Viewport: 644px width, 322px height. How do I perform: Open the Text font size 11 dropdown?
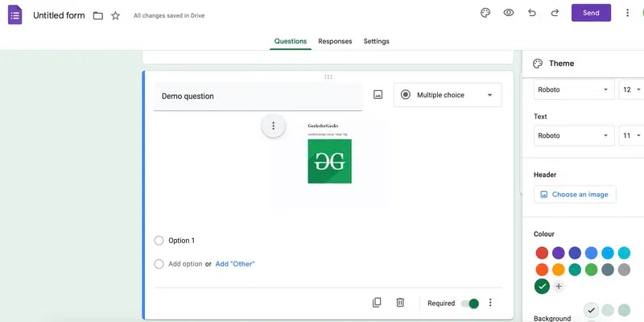click(631, 135)
